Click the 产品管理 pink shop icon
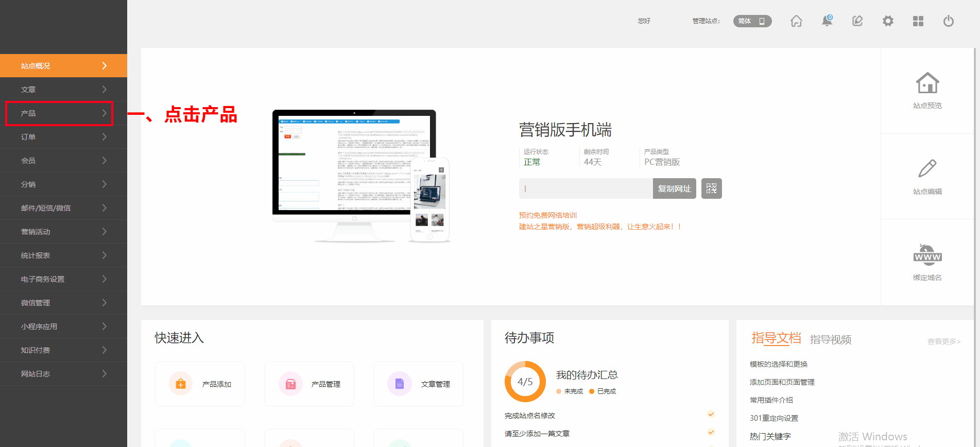980x447 pixels. click(290, 384)
